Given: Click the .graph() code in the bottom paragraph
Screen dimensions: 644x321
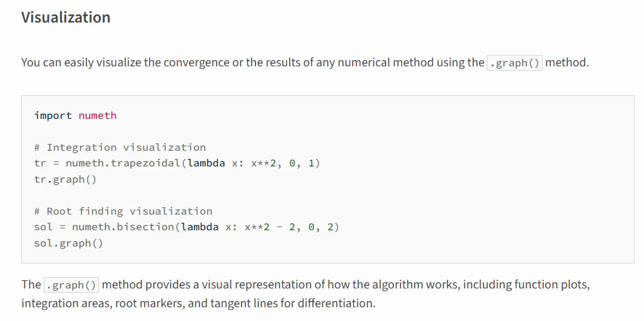Looking at the screenshot, I should (x=71, y=285).
